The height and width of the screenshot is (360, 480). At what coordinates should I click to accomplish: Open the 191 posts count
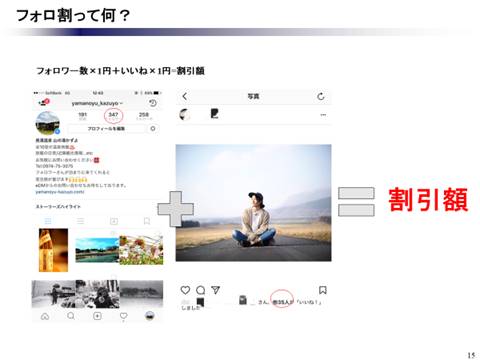pyautogui.click(x=82, y=116)
